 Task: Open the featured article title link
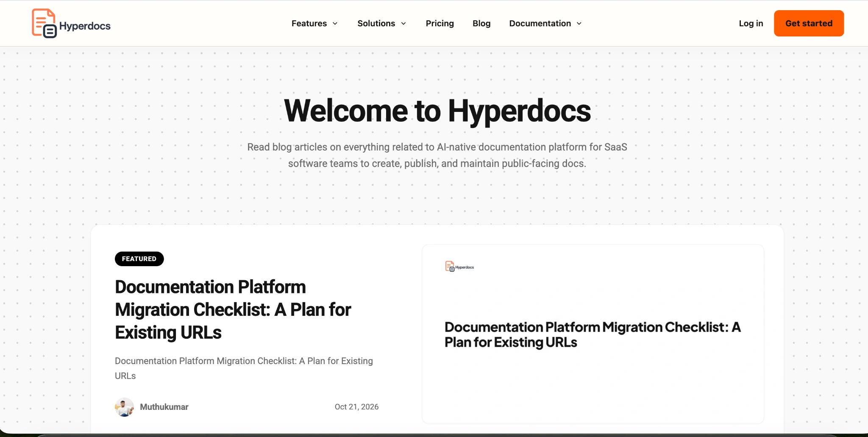233,310
